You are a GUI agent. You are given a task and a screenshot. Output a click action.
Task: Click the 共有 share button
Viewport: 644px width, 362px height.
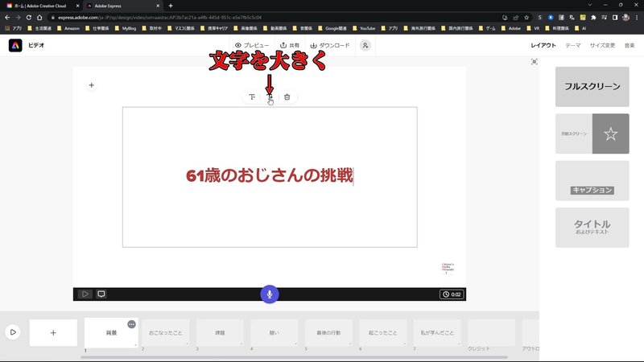click(x=290, y=45)
